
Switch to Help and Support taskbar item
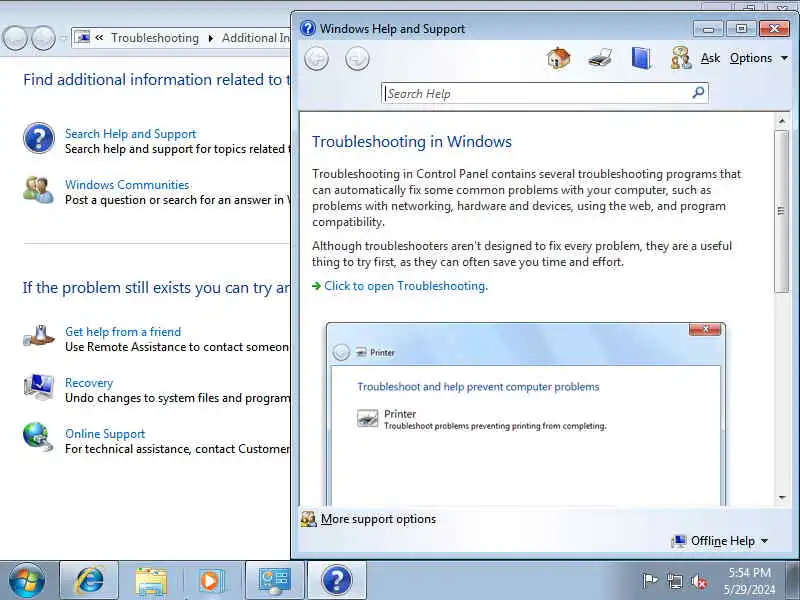(337, 581)
